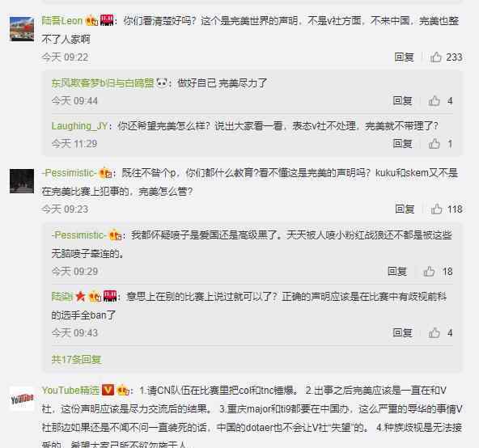Open Laughing_JY user profile link
479x448 pixels.
pos(79,126)
